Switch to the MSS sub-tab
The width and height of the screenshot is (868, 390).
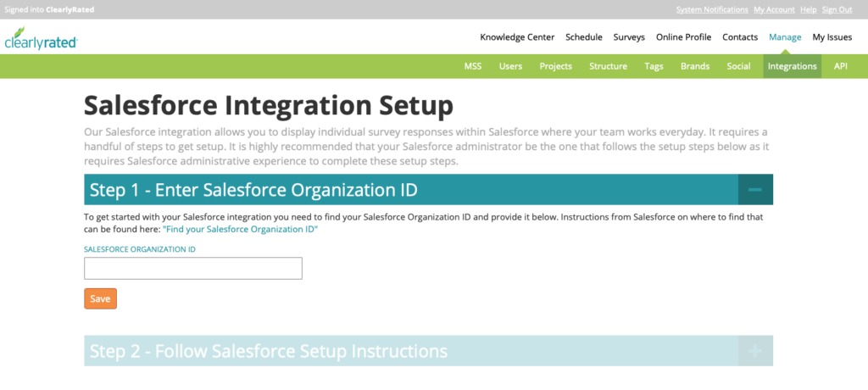(473, 66)
